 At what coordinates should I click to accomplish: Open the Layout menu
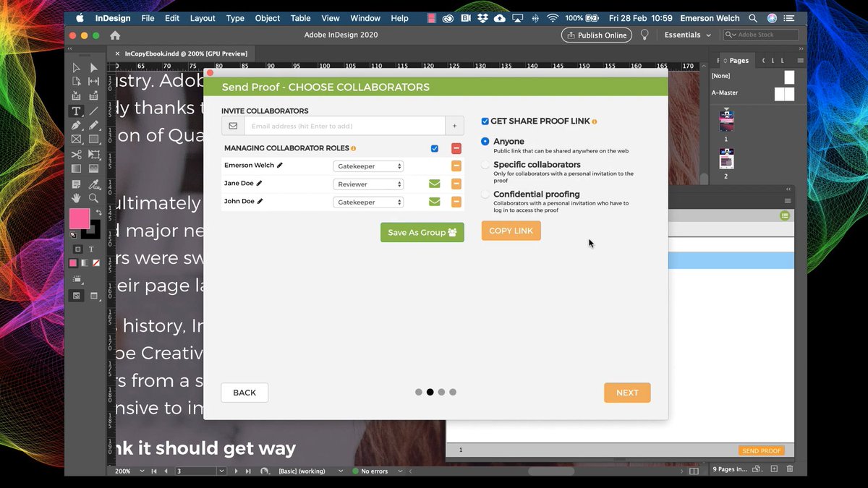203,18
